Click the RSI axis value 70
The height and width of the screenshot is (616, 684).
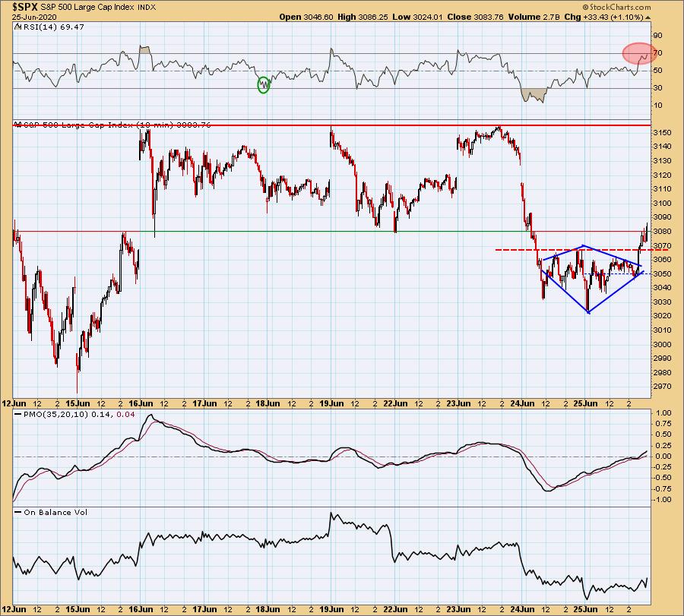click(x=657, y=52)
